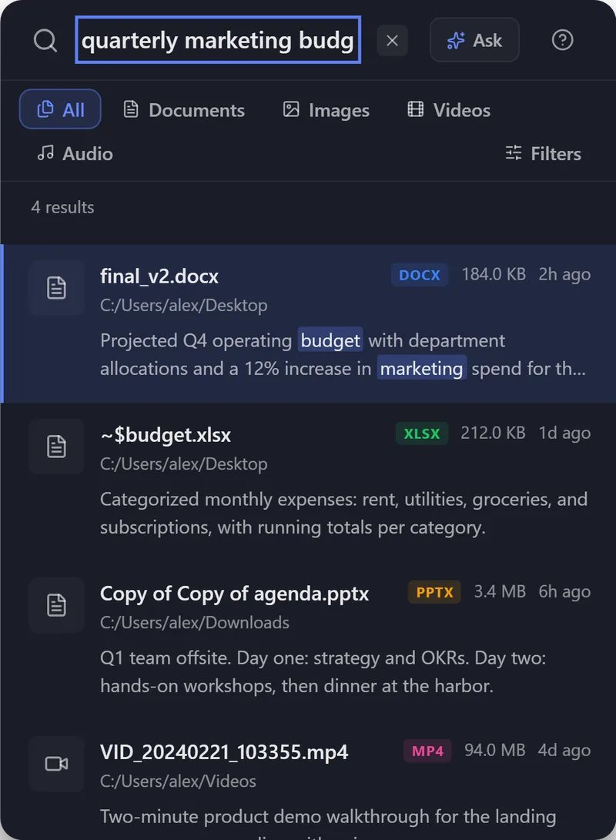Click the document icon of ~$budget.xlsx
The height and width of the screenshot is (840, 616).
(x=56, y=447)
